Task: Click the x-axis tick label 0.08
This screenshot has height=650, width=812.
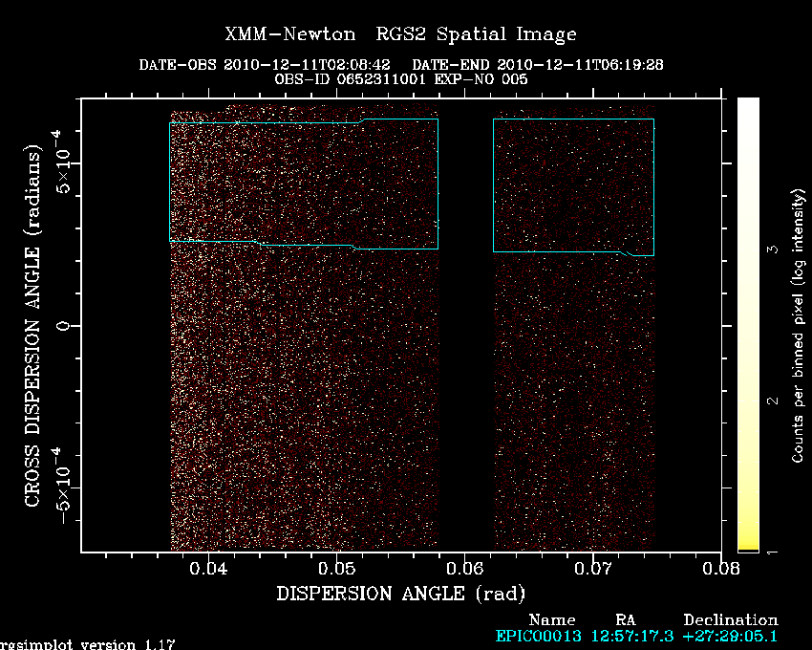Action: (721, 569)
